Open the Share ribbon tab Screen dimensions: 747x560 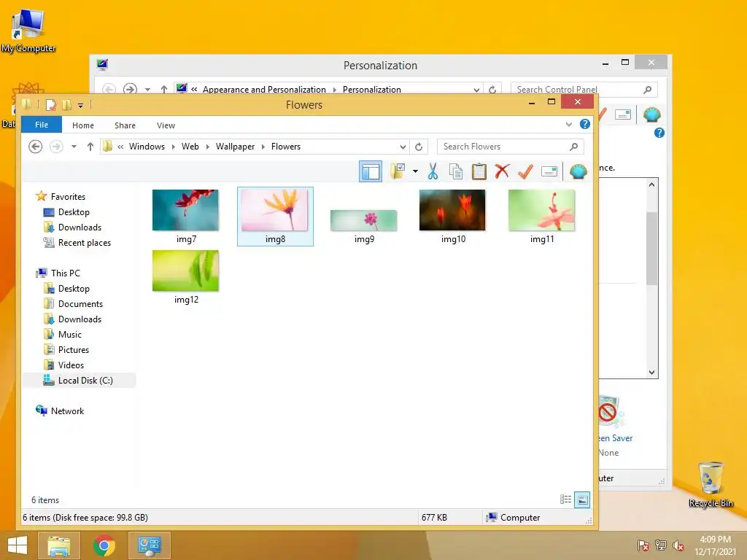pos(125,125)
